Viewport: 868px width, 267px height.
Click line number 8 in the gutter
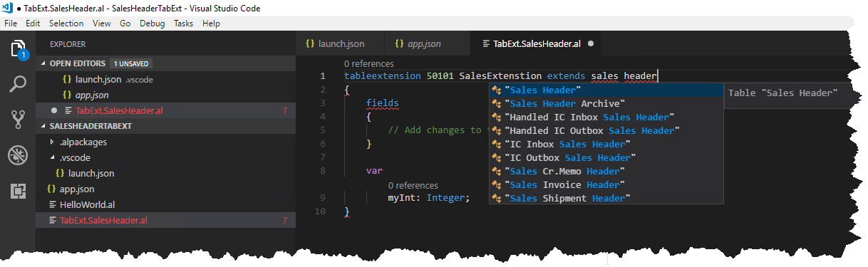pyautogui.click(x=324, y=171)
